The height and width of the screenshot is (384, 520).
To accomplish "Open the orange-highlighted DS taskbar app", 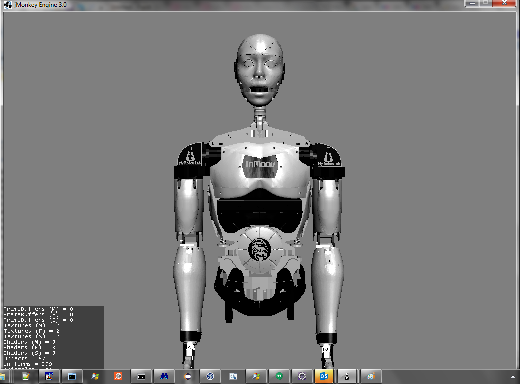I will tap(324, 376).
